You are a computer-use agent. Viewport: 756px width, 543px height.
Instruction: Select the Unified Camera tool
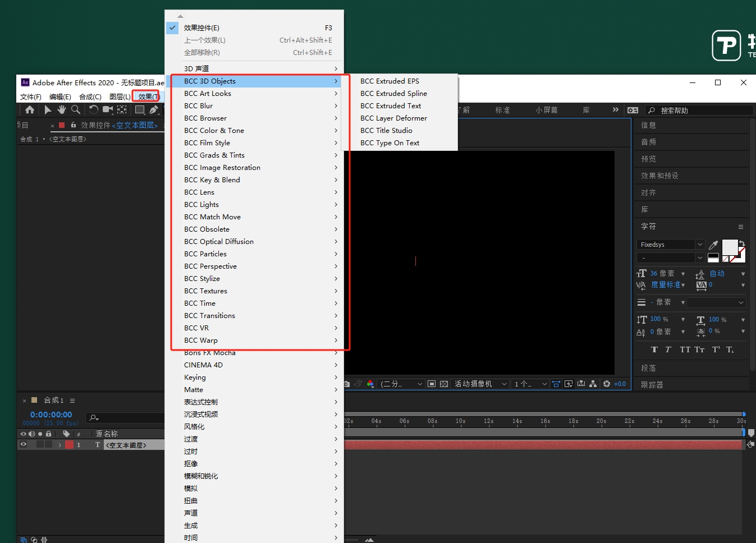[x=108, y=110]
